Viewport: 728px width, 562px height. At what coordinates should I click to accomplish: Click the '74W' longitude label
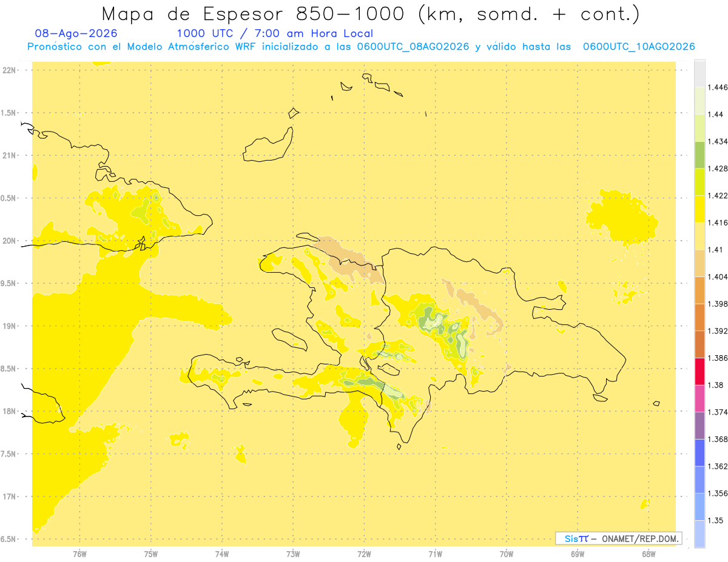pyautogui.click(x=221, y=554)
